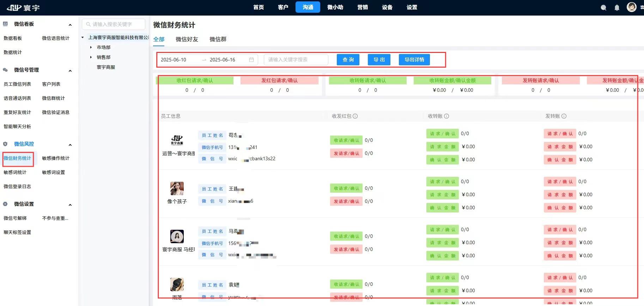Open the user avatar in top bar
644x306 pixels.
coord(632,7)
